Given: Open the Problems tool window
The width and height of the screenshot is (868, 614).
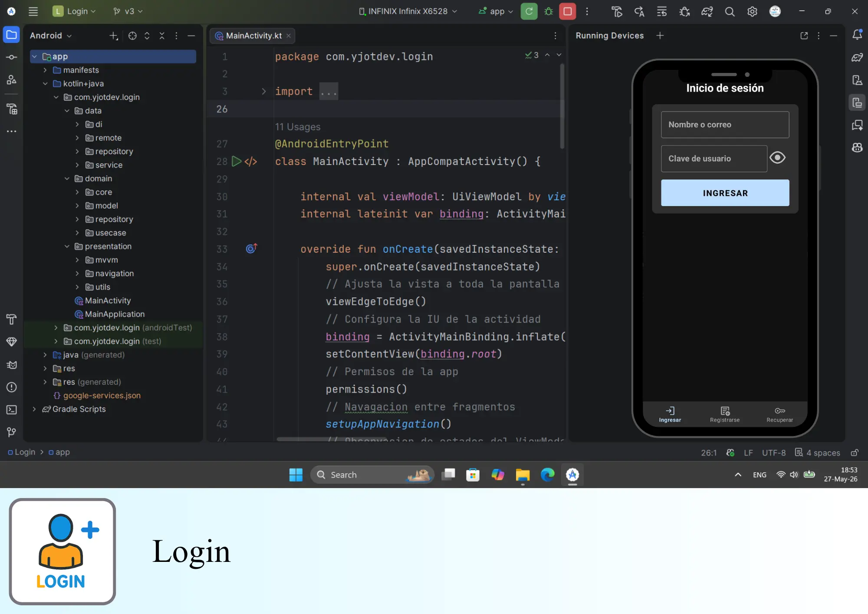Looking at the screenshot, I should click(12, 387).
